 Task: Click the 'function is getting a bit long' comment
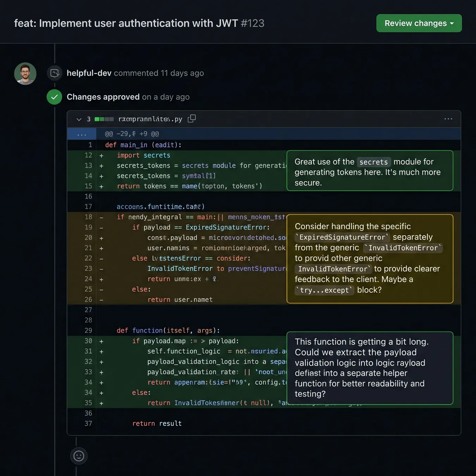[x=370, y=368]
